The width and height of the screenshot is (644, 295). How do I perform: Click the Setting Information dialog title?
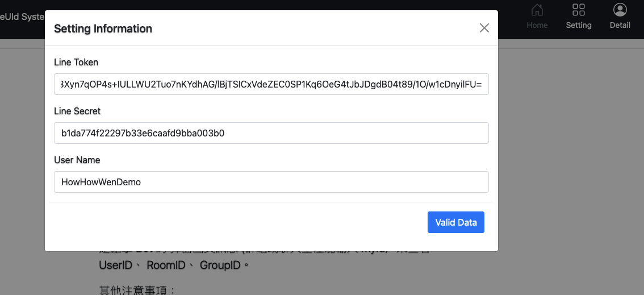[103, 29]
